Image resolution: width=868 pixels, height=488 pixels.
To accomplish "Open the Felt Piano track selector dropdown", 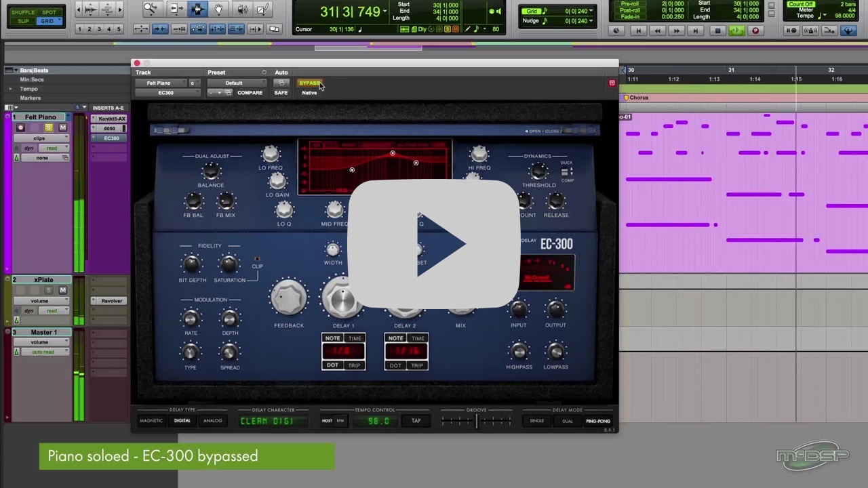I will 159,83.
